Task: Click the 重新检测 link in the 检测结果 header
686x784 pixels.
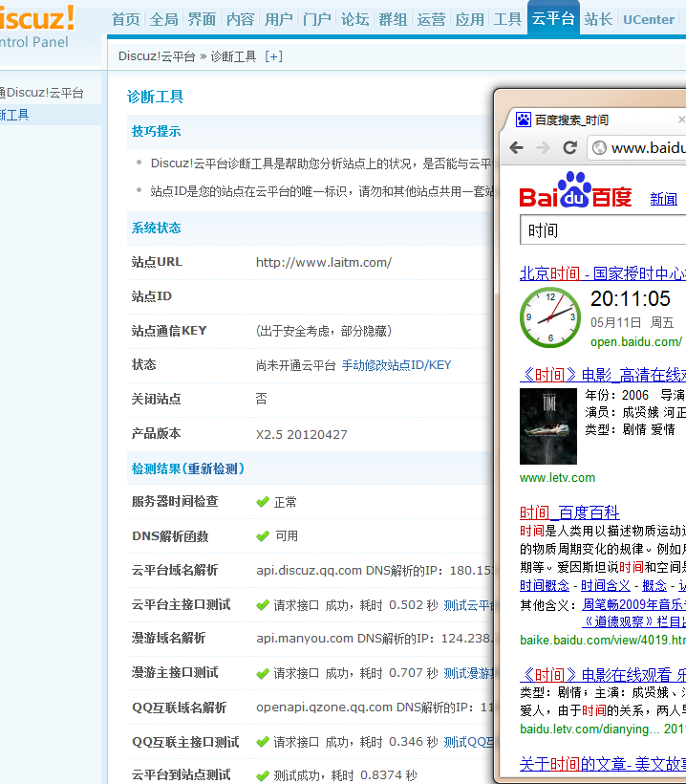Action: coord(213,469)
